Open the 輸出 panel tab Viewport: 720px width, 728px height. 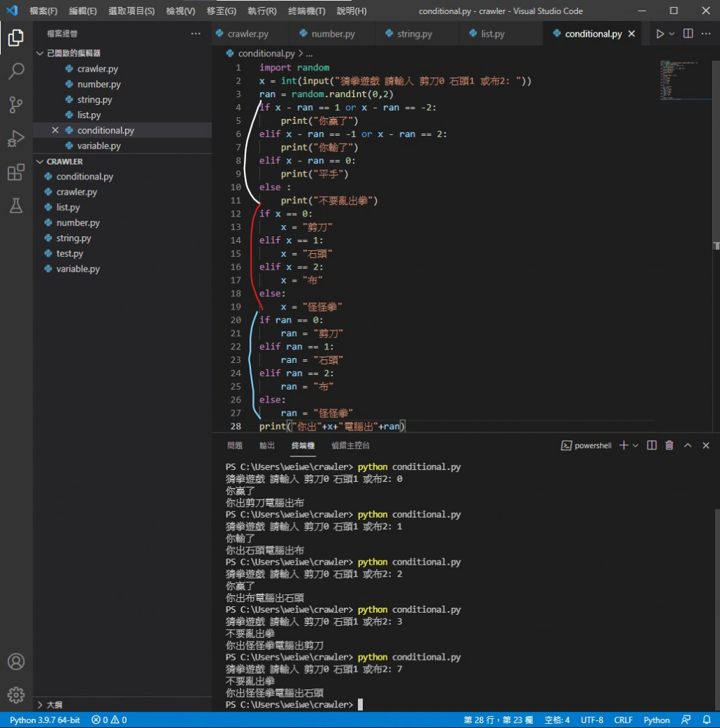pos(267,445)
